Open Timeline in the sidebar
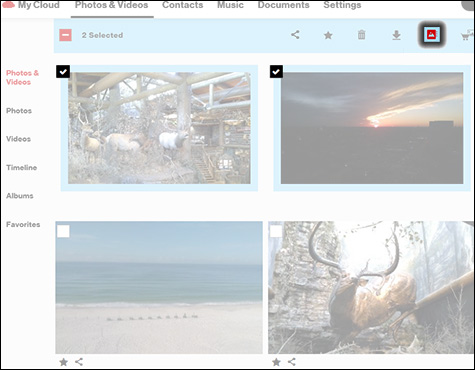The width and height of the screenshot is (475, 370). pos(21,167)
